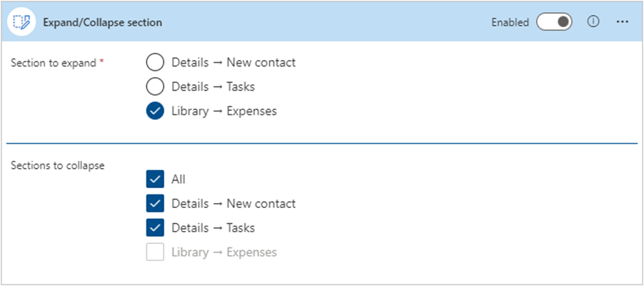This screenshot has height=286, width=644.
Task: Click the greyed 'Library → Expenses' label text
Action: [x=224, y=252]
